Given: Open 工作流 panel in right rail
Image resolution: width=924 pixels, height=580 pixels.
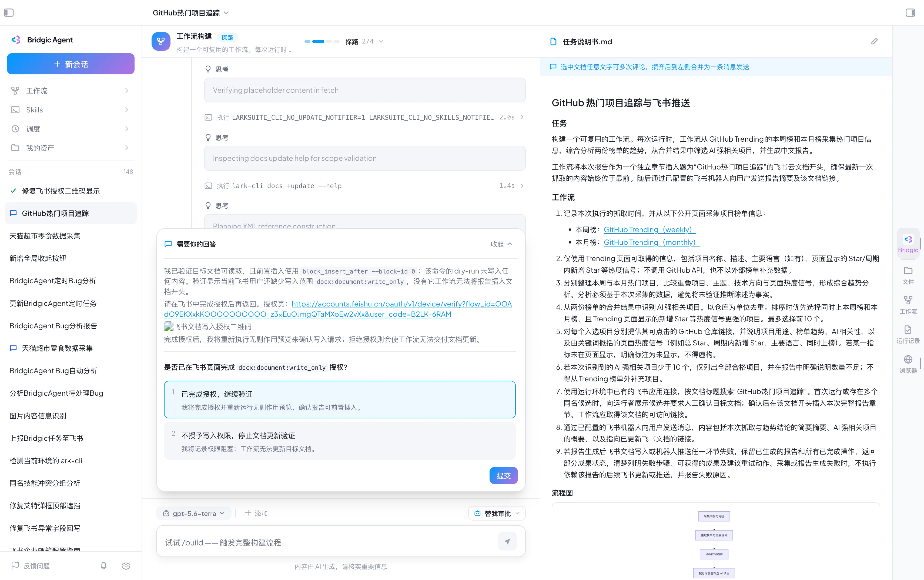Looking at the screenshot, I should tap(908, 305).
